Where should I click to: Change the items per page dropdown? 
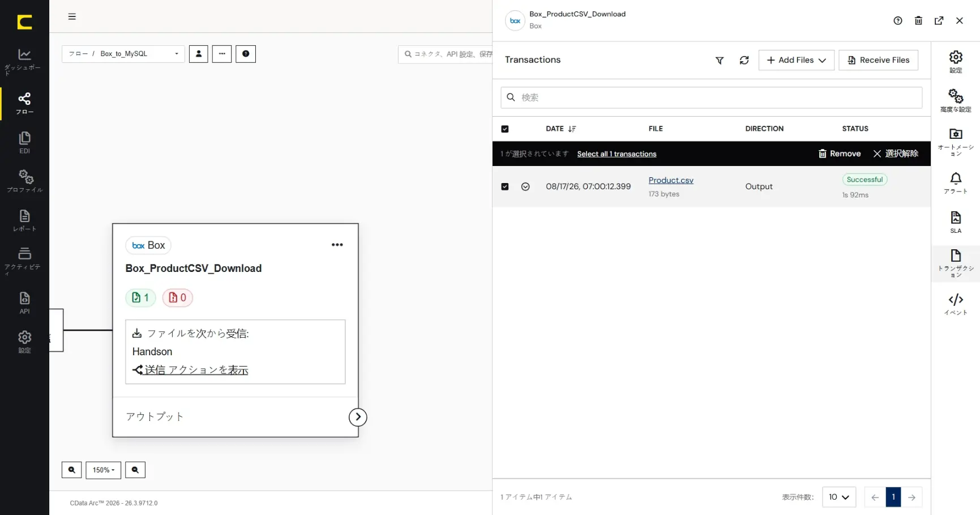pyautogui.click(x=839, y=497)
